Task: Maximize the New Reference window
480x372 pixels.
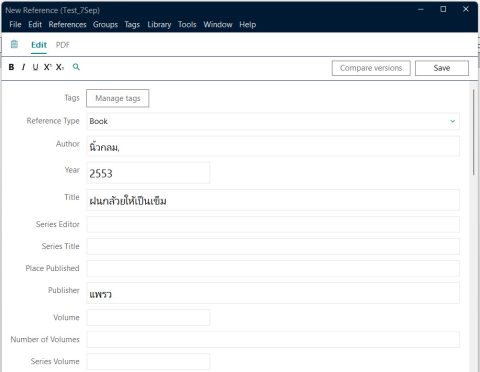Action: point(443,9)
